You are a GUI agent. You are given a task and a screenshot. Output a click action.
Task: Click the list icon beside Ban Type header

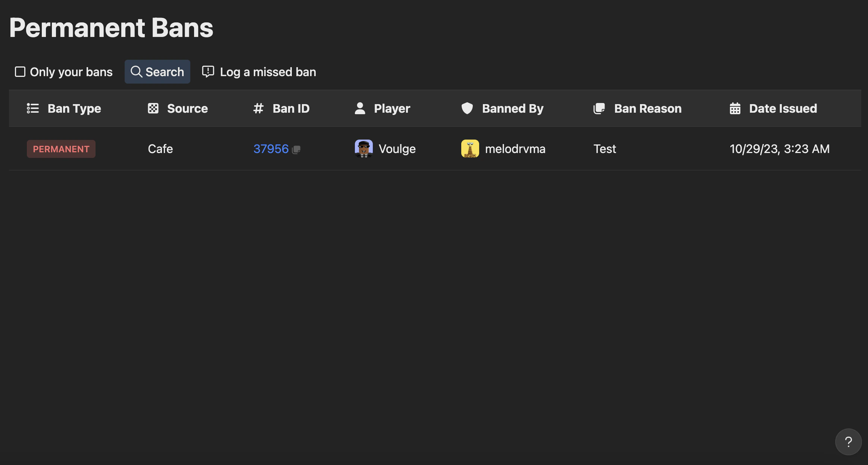coord(33,108)
